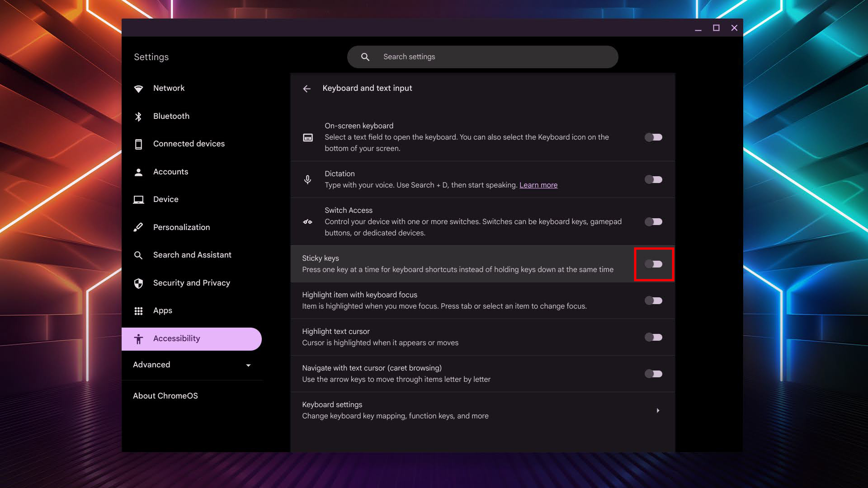
Task: Click the Wi-Fi icon beside Network
Action: (138, 89)
